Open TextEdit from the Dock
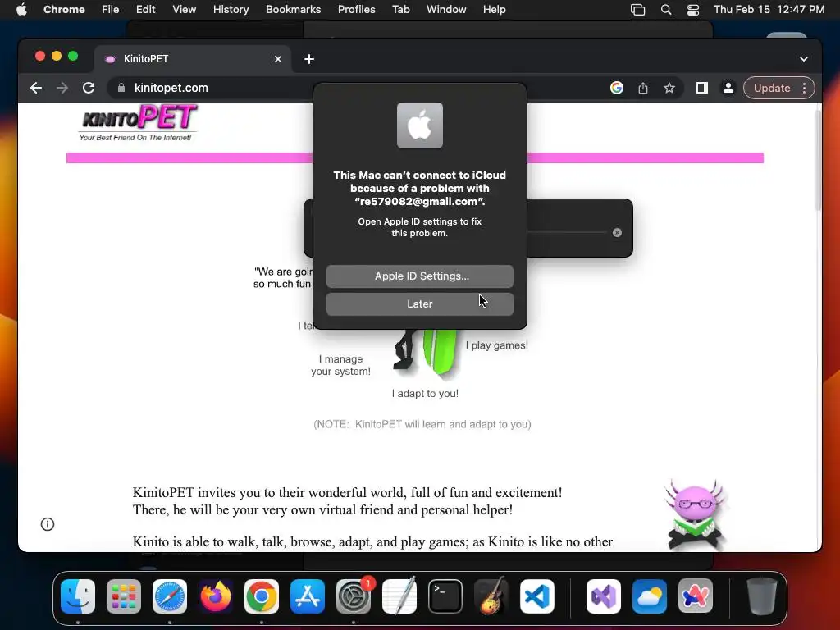Screen dimensions: 840x630 (399, 596)
